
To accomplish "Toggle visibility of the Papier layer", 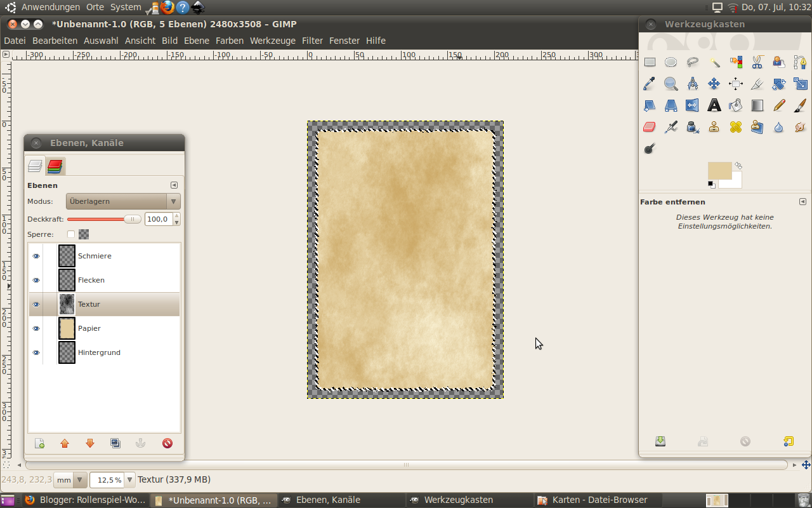I will [36, 328].
